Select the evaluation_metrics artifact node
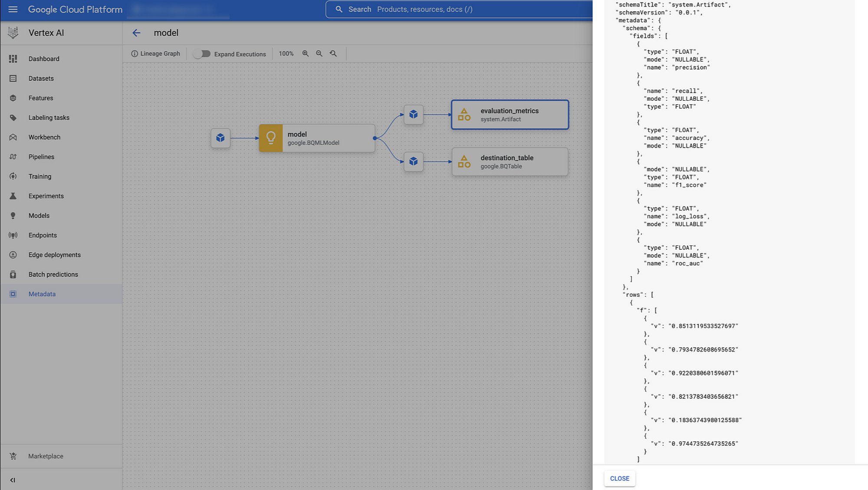868x490 pixels. coord(510,115)
